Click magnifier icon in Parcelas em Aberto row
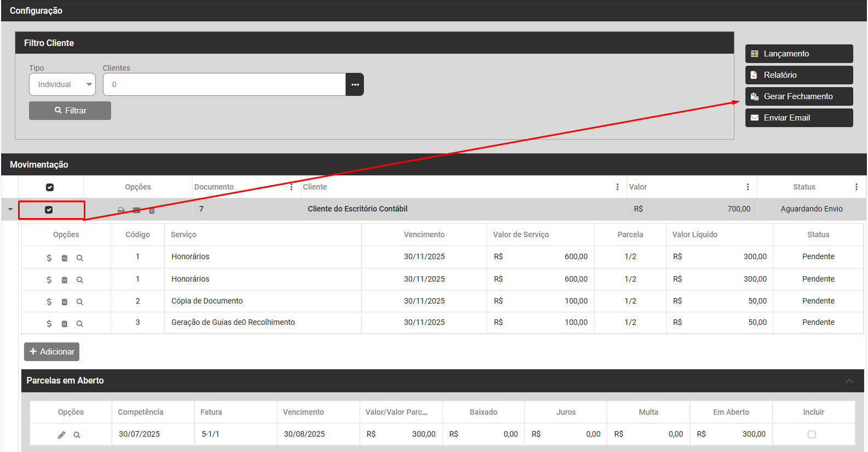The width and height of the screenshot is (868, 452). click(77, 435)
